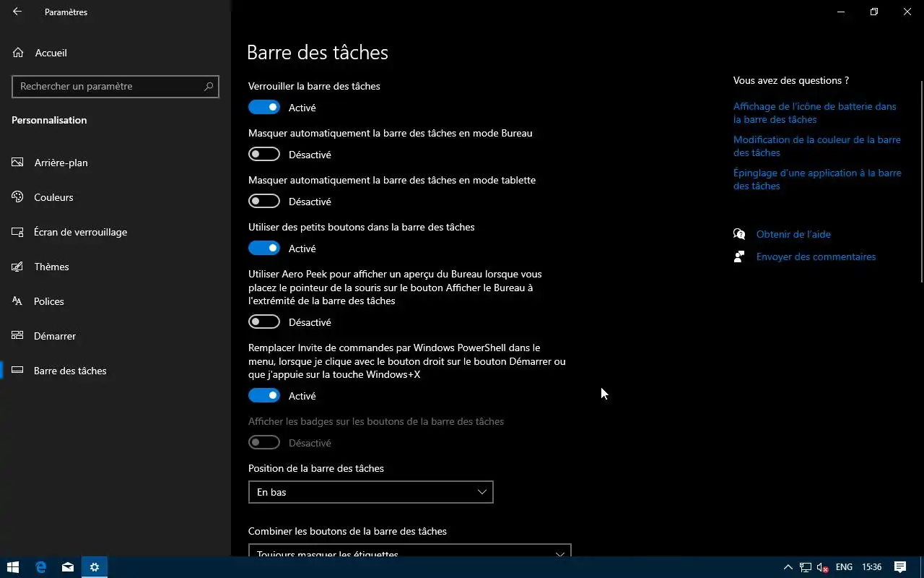This screenshot has width=924, height=578.
Task: Turn on the Aero Peek toggle
Action: point(264,322)
